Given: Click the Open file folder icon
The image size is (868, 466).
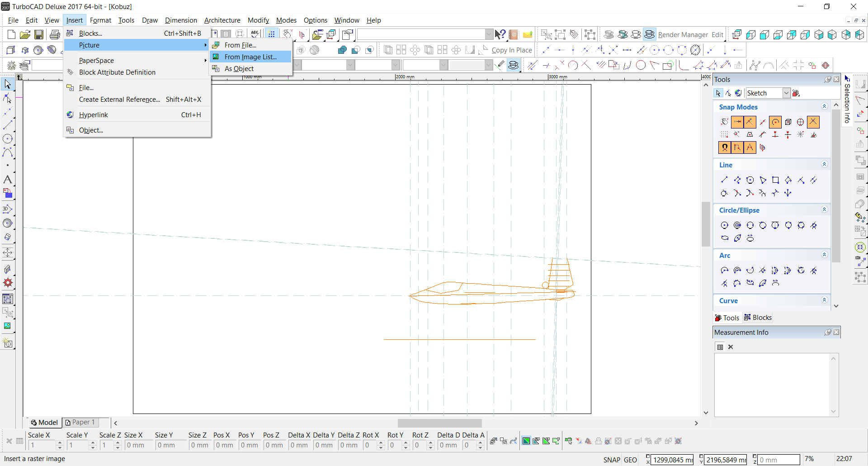Looking at the screenshot, I should (x=25, y=34).
